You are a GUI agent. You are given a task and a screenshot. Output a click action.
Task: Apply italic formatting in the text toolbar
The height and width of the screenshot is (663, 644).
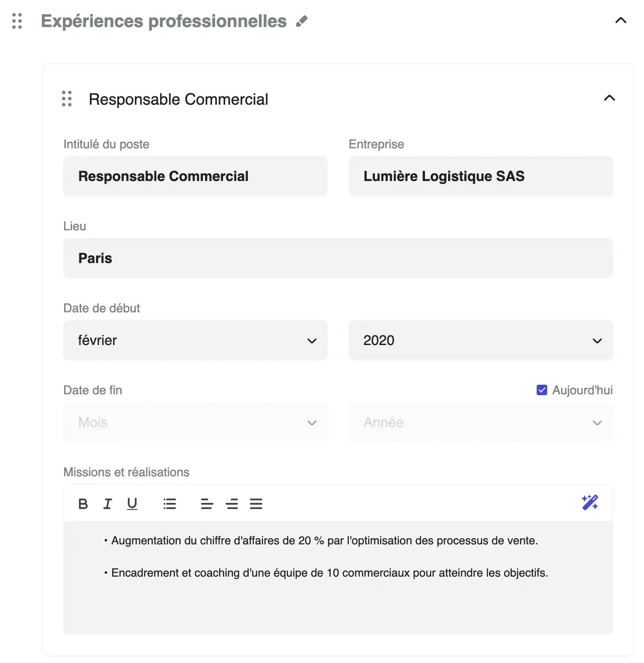point(107,504)
